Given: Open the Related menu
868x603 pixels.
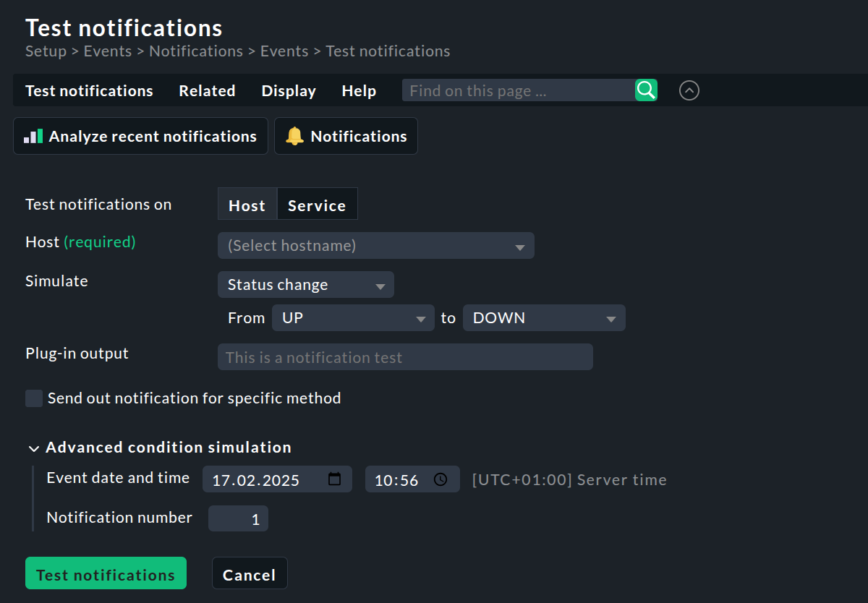Looking at the screenshot, I should click(x=207, y=90).
